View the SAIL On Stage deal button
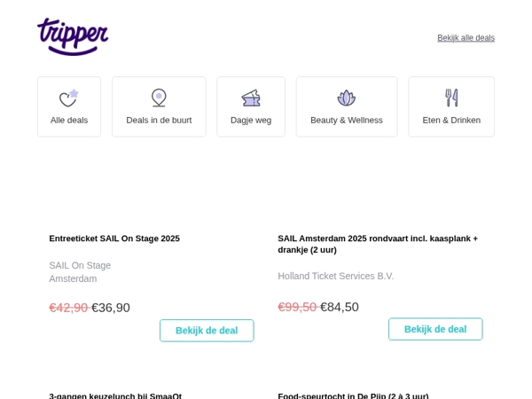The height and width of the screenshot is (399, 532). pos(207,331)
